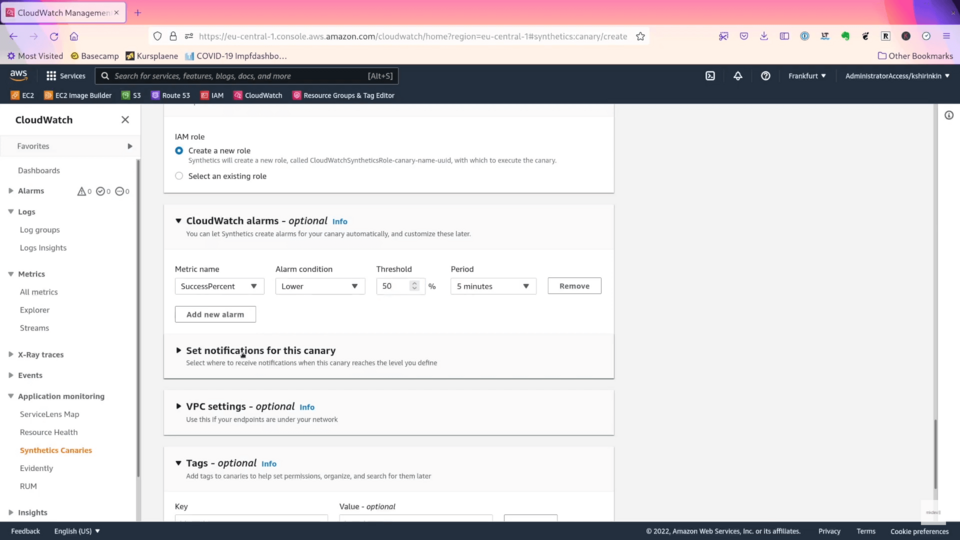Bookmark this page with star icon
960x540 pixels.
tap(640, 37)
